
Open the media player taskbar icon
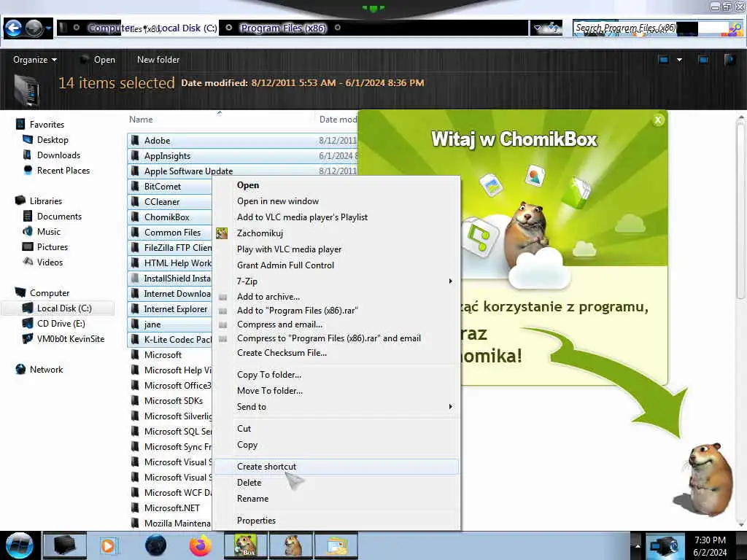click(109, 545)
